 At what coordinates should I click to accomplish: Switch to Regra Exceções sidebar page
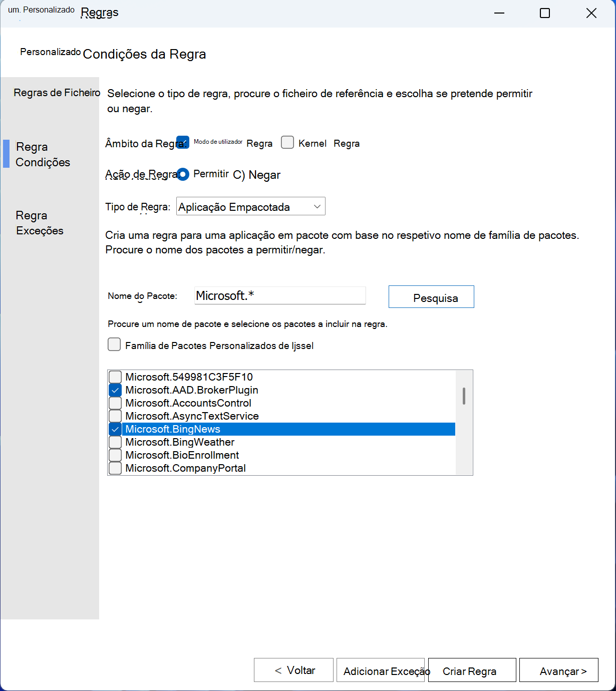coord(40,223)
